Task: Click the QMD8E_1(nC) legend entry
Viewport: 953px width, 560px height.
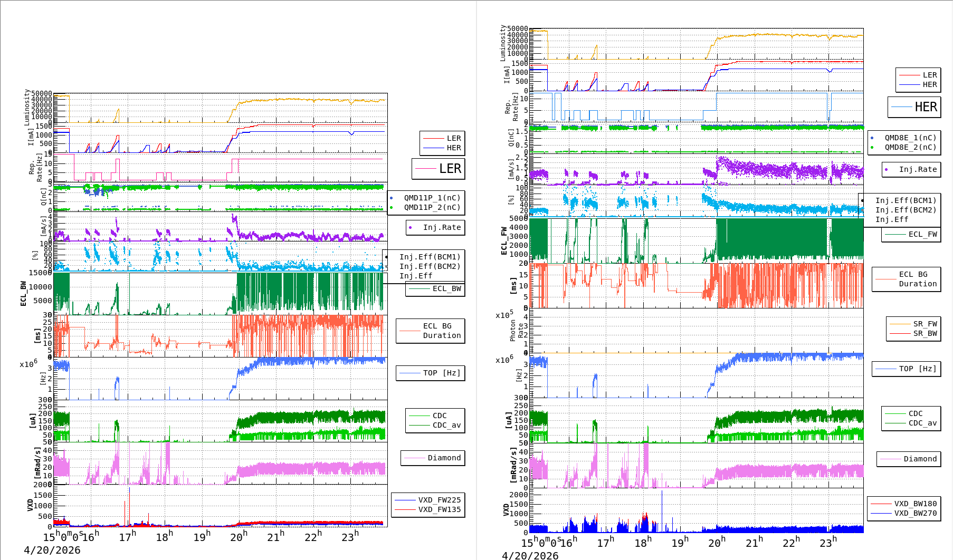Action: click(910, 138)
